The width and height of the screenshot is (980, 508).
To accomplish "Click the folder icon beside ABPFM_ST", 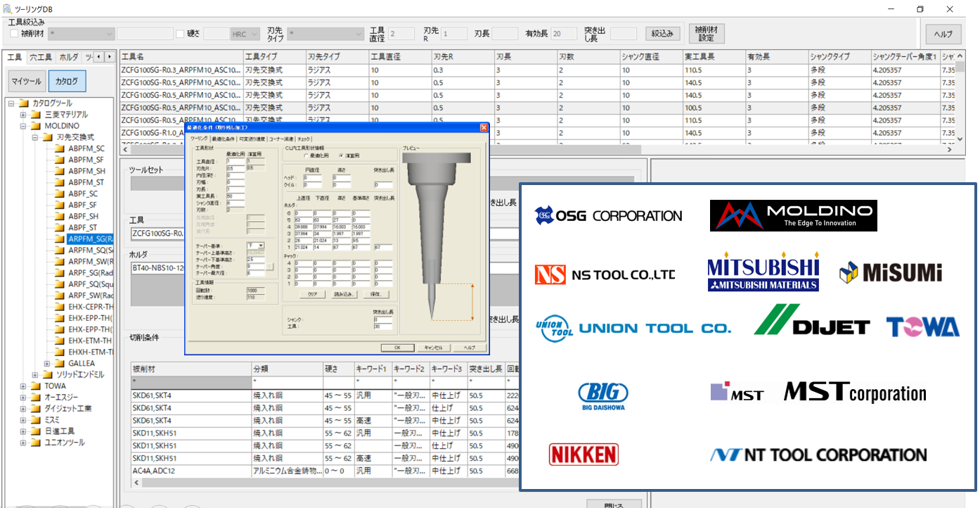I will tap(60, 182).
